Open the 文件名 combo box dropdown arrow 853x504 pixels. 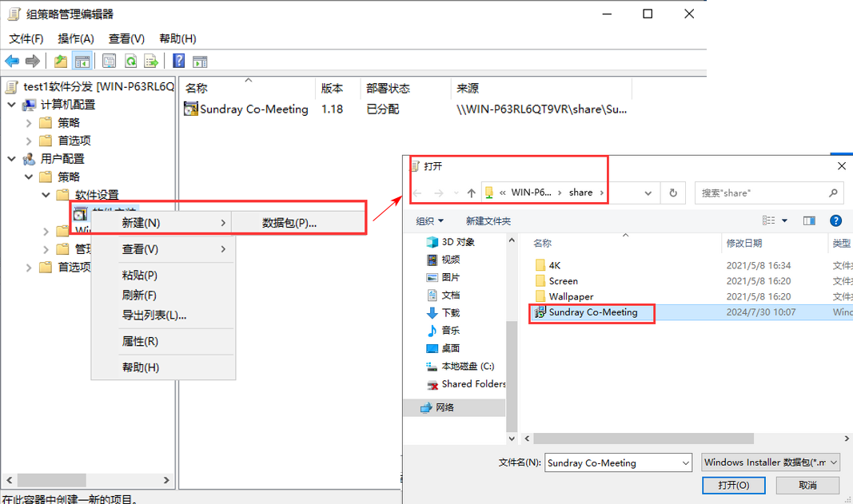[685, 462]
